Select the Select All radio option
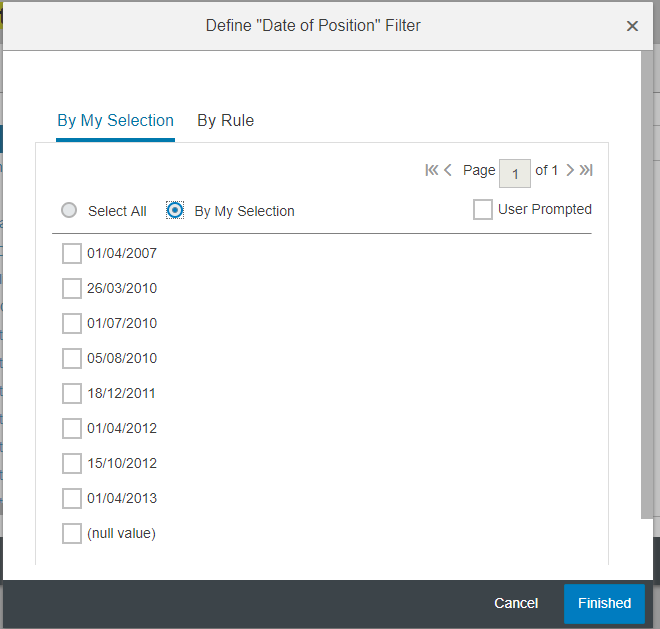Image resolution: width=660 pixels, height=629 pixels. 69,210
